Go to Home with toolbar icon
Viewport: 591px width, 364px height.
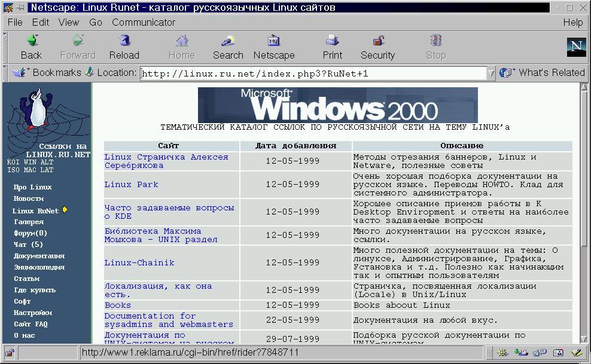182,41
